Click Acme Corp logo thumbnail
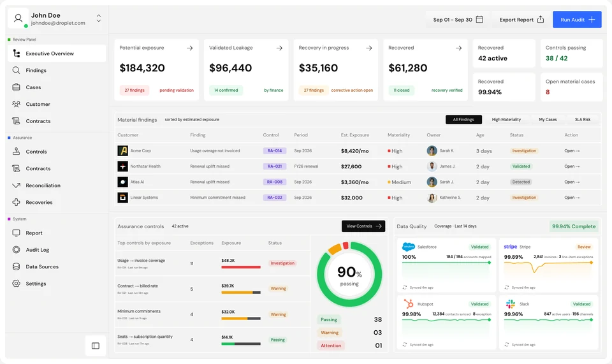The width and height of the screenshot is (612, 364). 122,150
